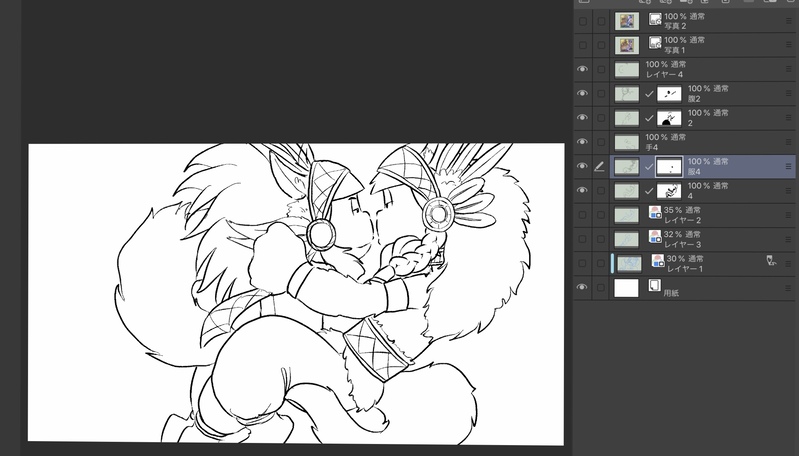Select the 写真 1 layer thumbnail

click(x=627, y=45)
